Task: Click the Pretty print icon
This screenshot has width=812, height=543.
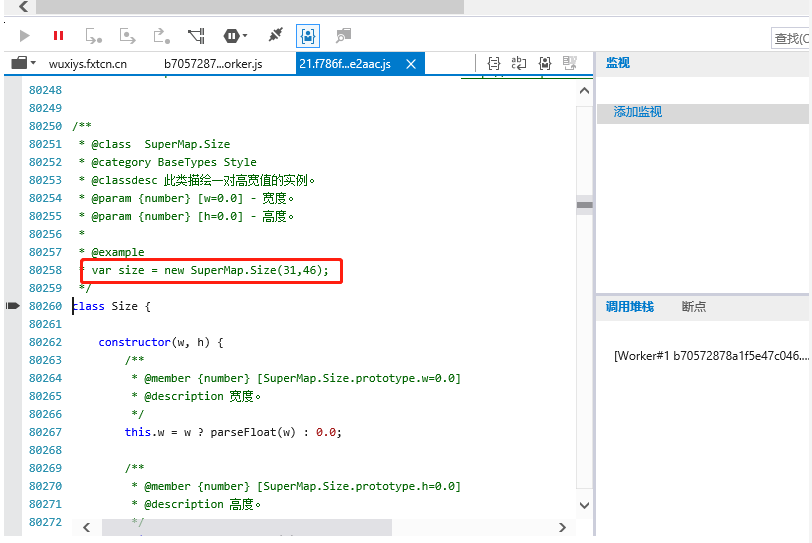Action: pos(494,63)
